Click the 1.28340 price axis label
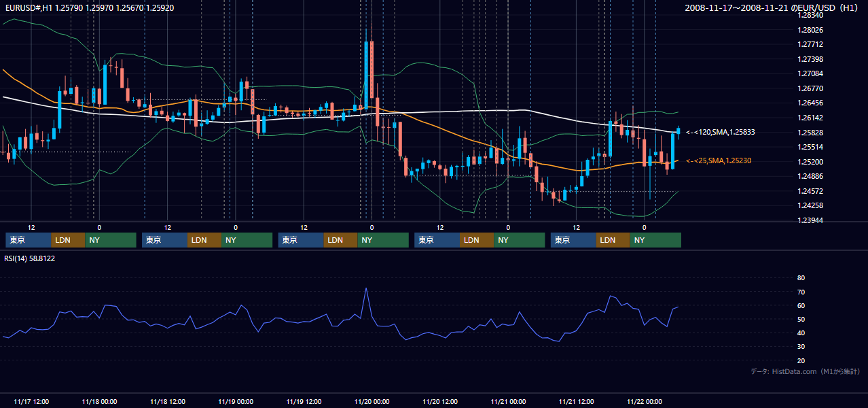868x408 pixels. [811, 16]
